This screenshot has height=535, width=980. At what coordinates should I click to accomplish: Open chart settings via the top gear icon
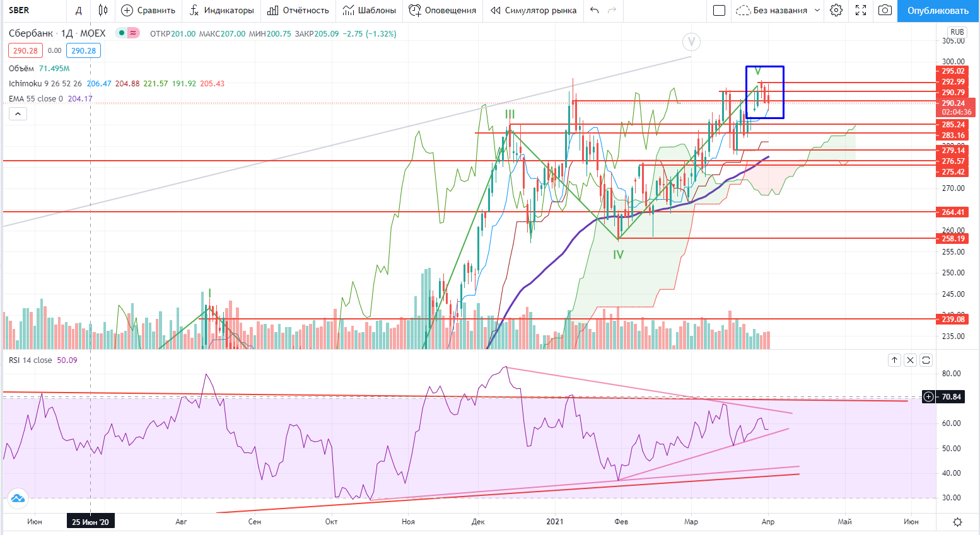[836, 10]
